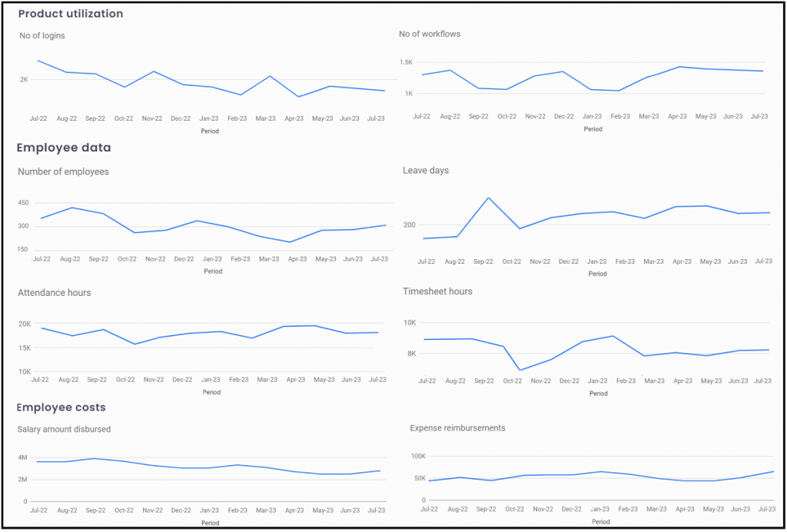This screenshot has height=532, width=787.
Task: Click the 50K axis value in Expense reimbursements
Action: pos(420,478)
